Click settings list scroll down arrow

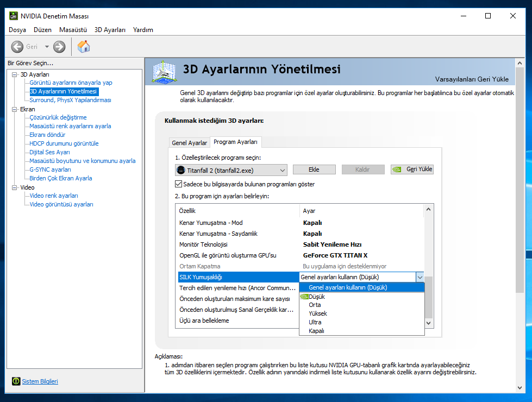[x=429, y=323]
